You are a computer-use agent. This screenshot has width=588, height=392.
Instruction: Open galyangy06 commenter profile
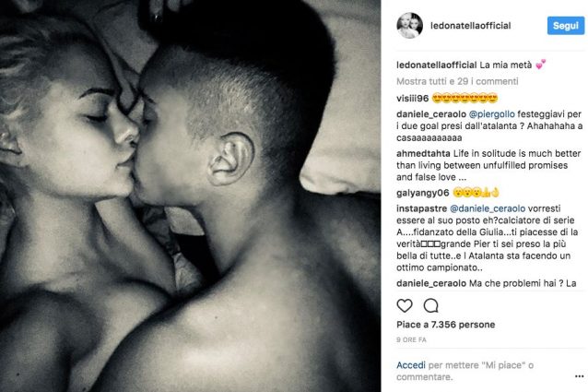[423, 193]
